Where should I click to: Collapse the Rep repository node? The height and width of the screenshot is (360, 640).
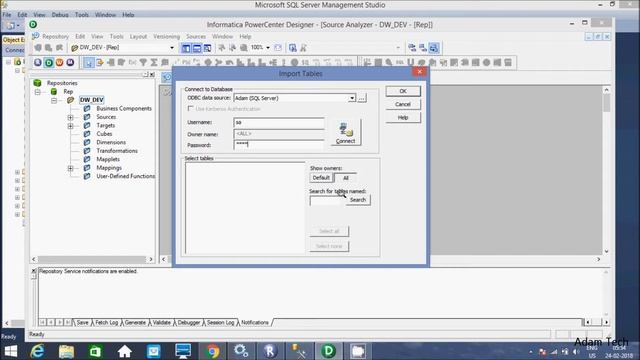coord(38,92)
